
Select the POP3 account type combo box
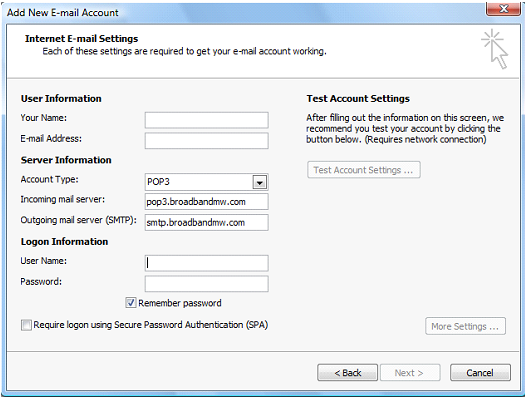click(x=207, y=182)
